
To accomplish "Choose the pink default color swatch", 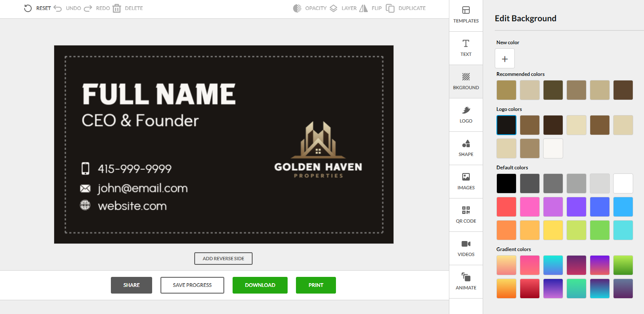I will click(x=530, y=207).
